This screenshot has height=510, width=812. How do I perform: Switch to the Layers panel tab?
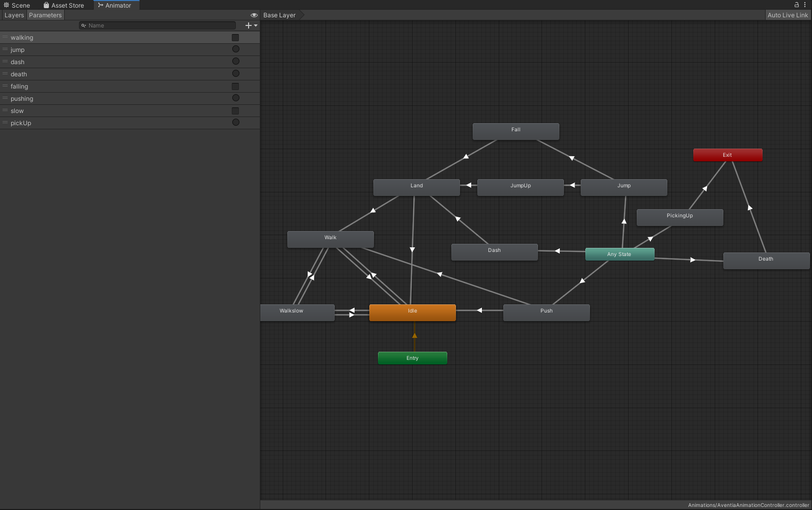(x=14, y=15)
